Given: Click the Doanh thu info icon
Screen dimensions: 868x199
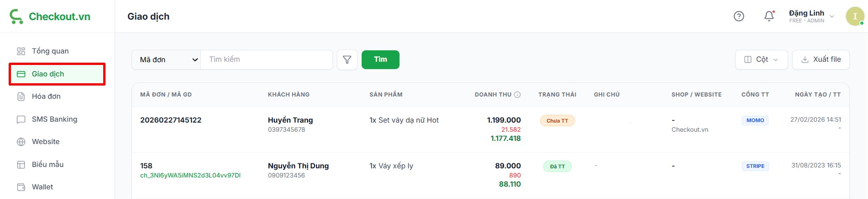Looking at the screenshot, I should pos(517,95).
